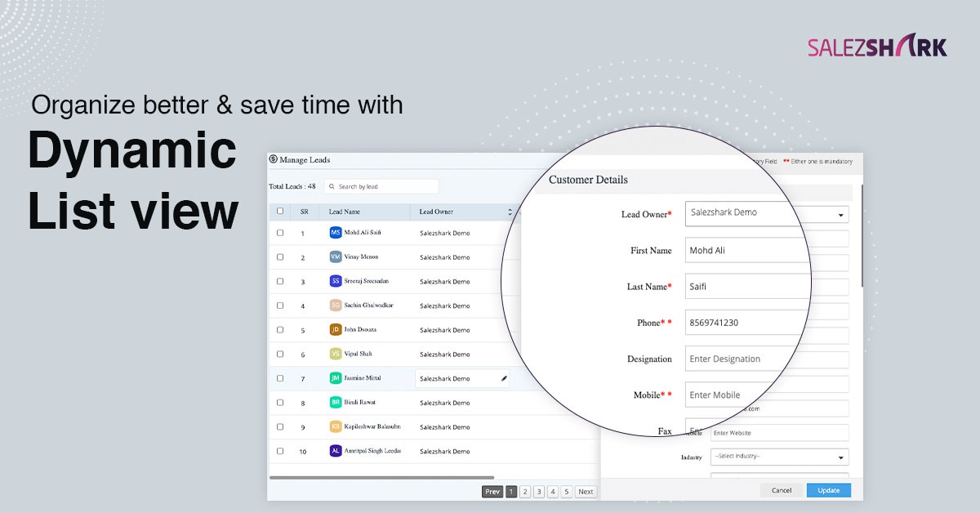980x513 pixels.
Task: Toggle the select-all checkbox in table header
Action: (280, 211)
